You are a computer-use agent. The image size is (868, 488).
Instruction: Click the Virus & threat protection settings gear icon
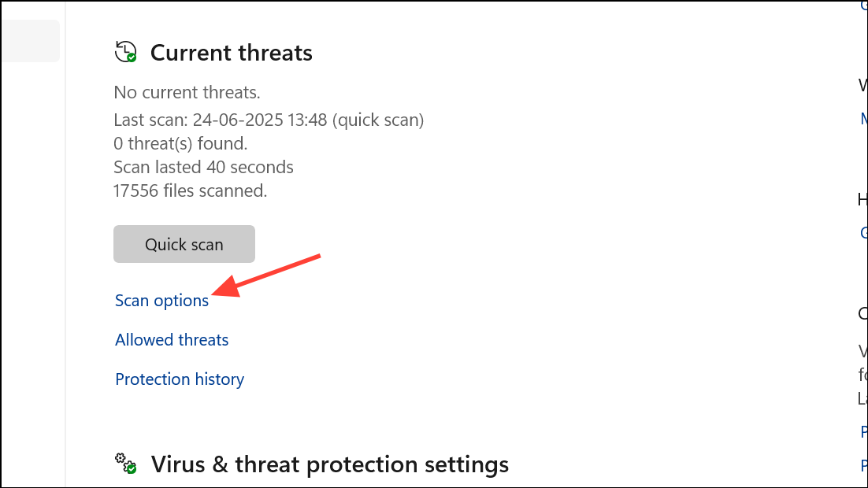coord(125,464)
